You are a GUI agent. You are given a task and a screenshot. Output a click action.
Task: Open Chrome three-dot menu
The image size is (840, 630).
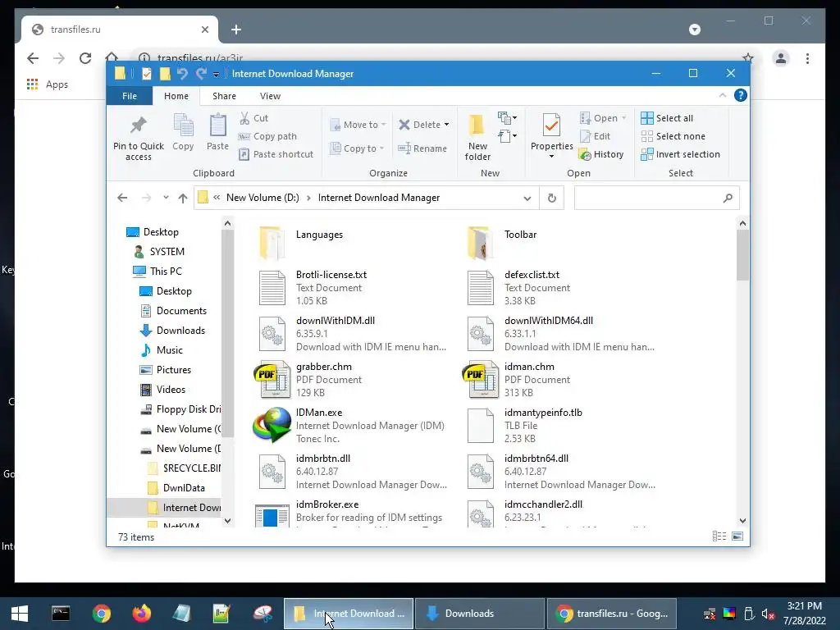click(x=807, y=58)
